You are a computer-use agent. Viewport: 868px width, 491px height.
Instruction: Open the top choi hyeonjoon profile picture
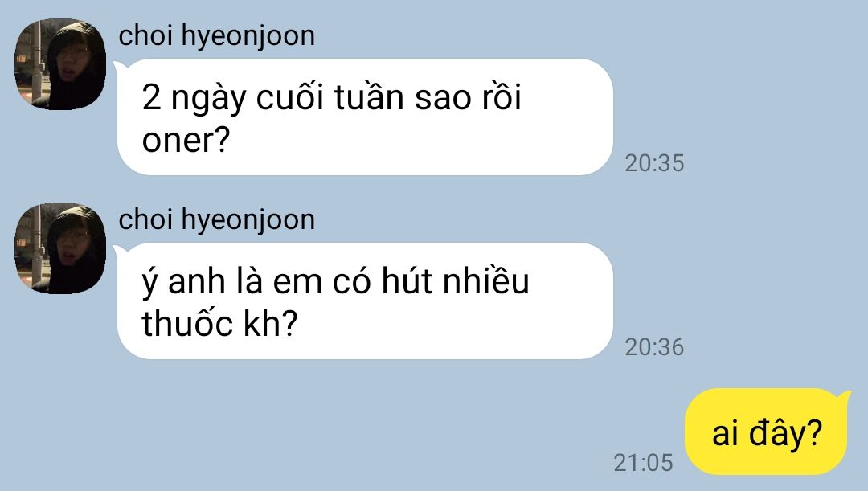(59, 65)
